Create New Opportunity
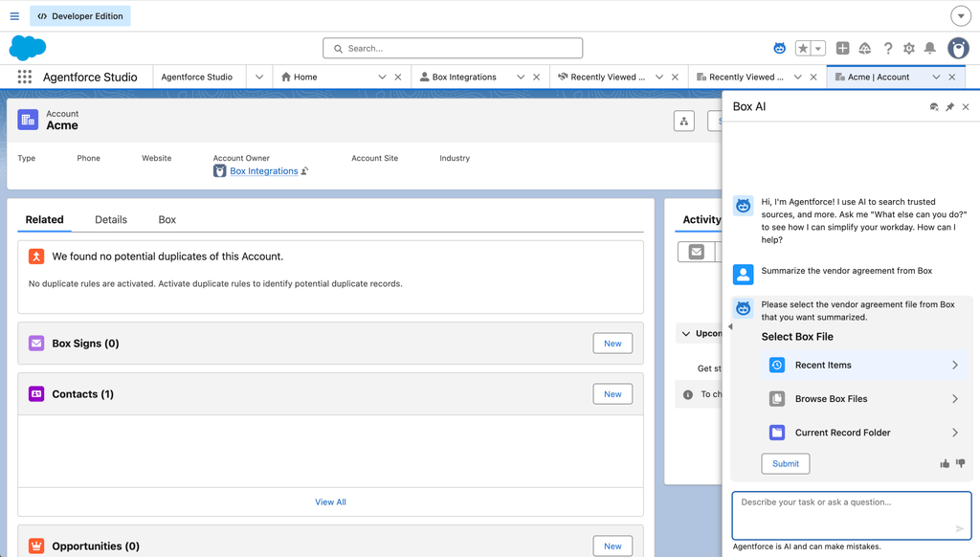The image size is (980, 557). pyautogui.click(x=612, y=546)
